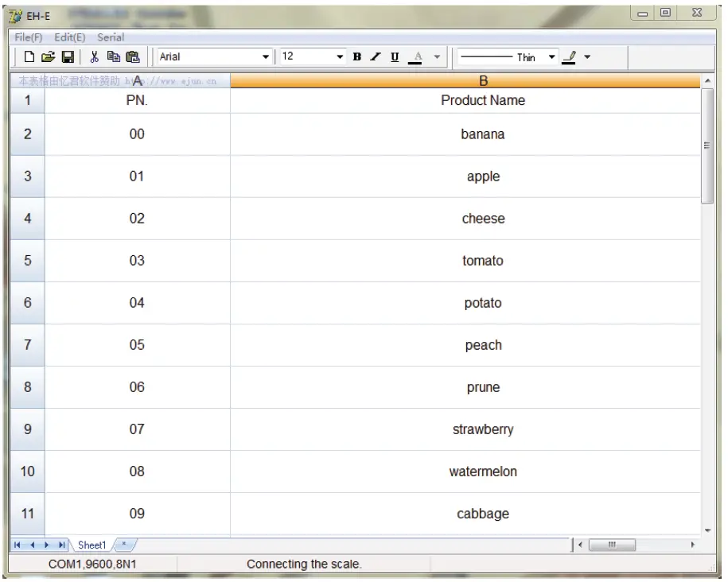Open the Serial menu
This screenshot has width=728, height=582.
click(111, 37)
